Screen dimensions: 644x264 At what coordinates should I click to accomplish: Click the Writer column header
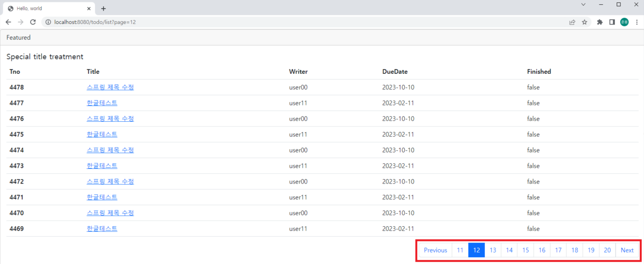298,71
